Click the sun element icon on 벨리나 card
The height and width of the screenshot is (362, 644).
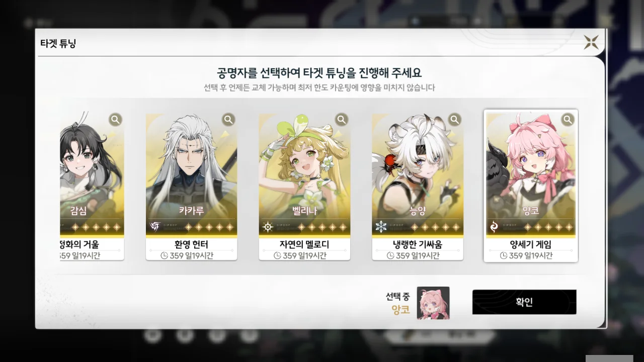268,227
